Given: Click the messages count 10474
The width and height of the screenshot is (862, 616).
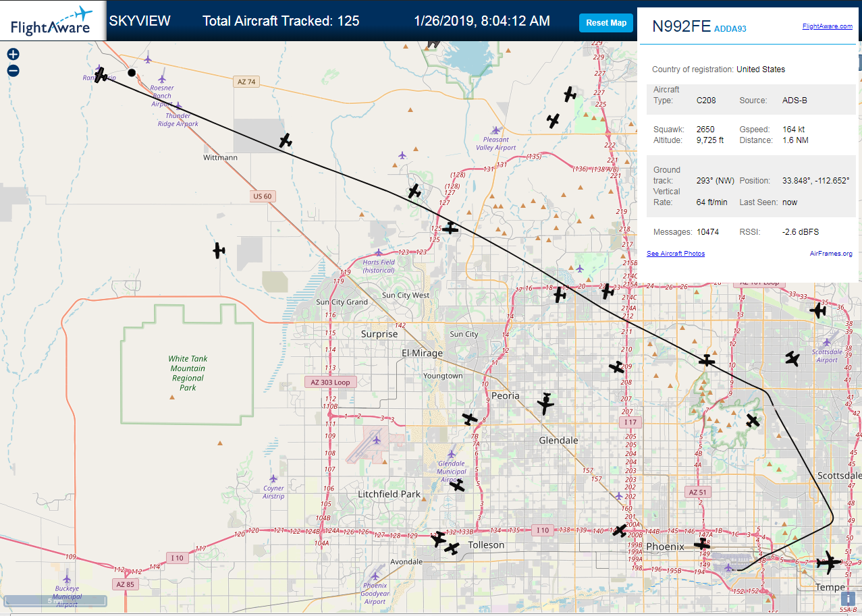Looking at the screenshot, I should click(707, 232).
